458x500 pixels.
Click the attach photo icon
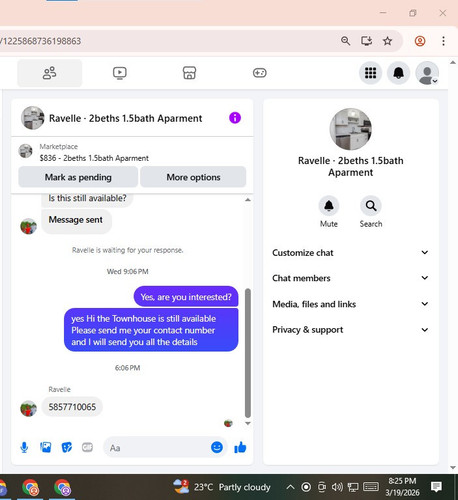[45, 447]
